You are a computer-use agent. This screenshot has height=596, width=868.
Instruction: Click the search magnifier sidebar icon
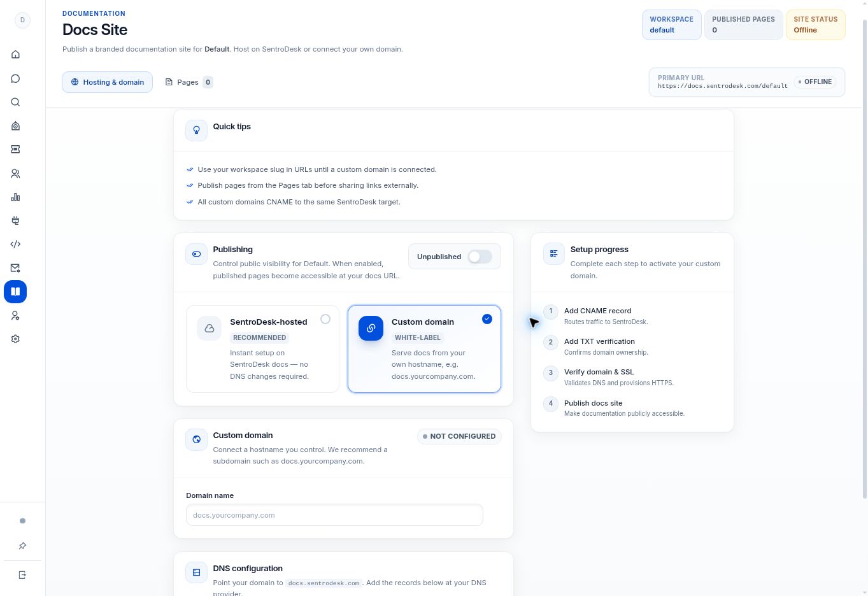pyautogui.click(x=15, y=102)
